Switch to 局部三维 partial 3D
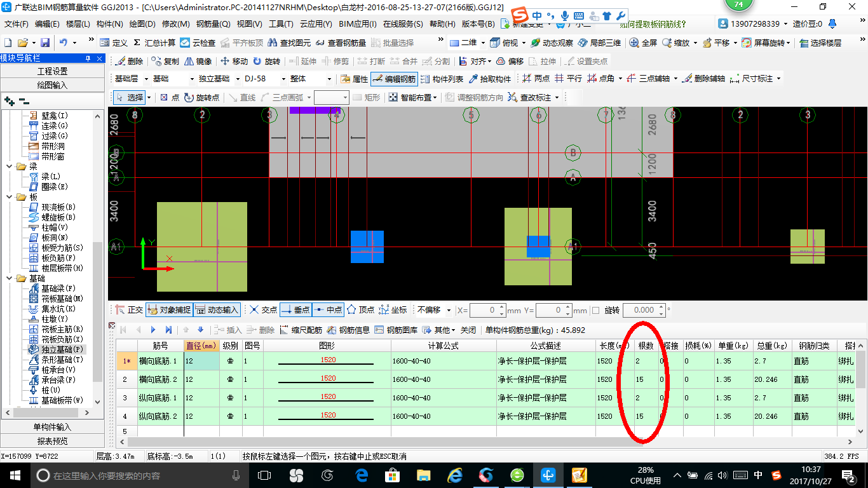Viewport: 868px width, 488px height. [x=599, y=43]
